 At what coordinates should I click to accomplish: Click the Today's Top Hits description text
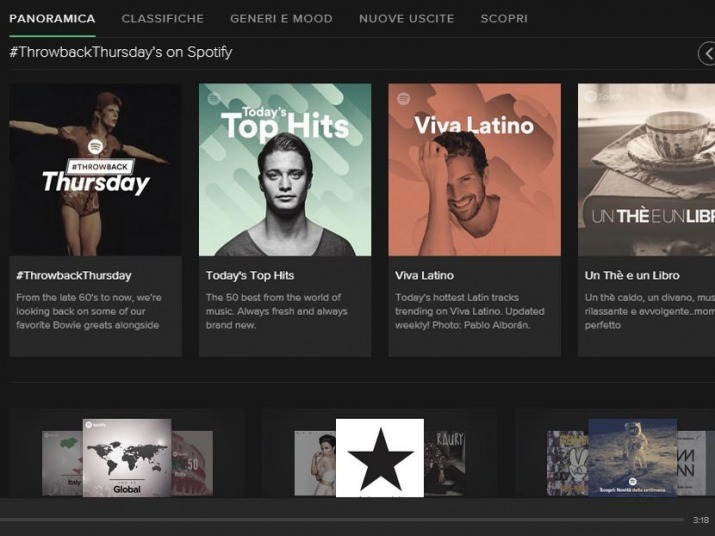276,311
